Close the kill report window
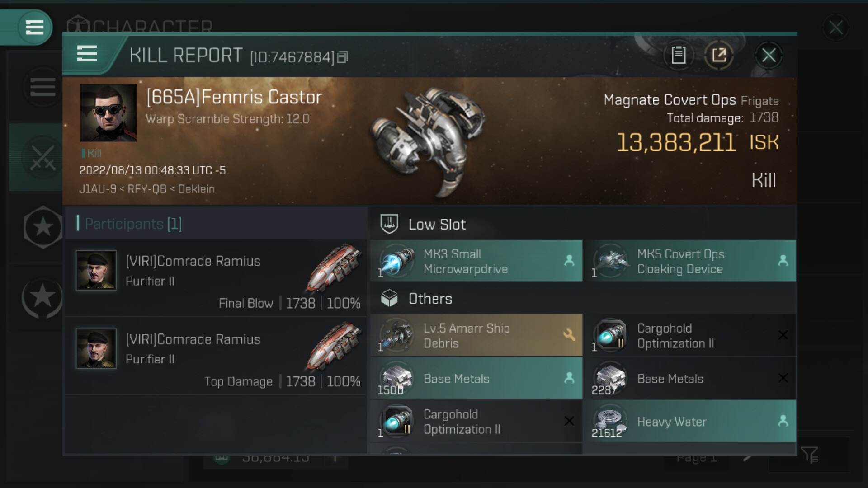The image size is (868, 488). pos(769,56)
